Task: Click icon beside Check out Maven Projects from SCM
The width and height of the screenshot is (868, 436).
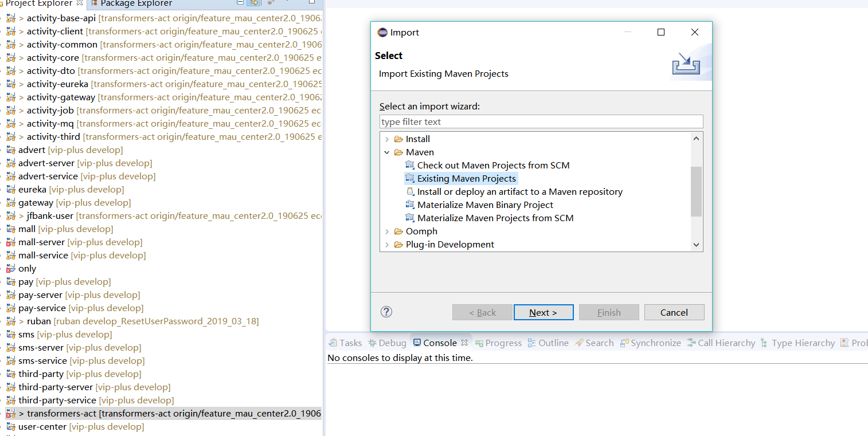Action: point(410,166)
